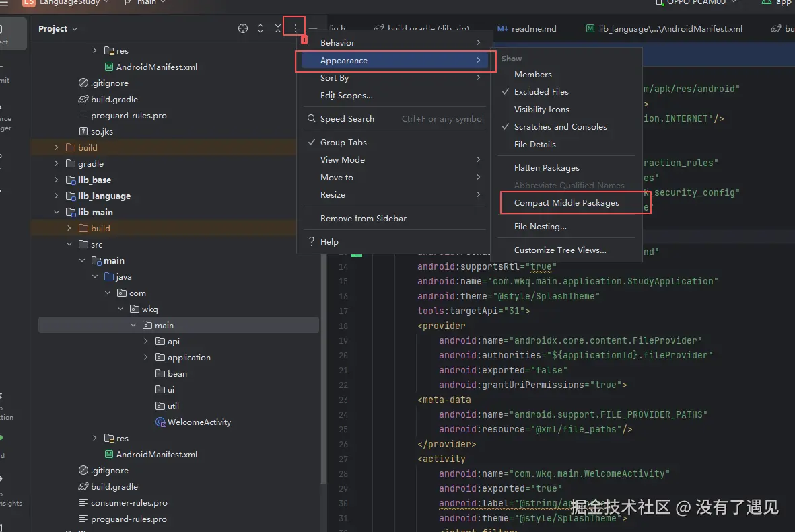Click the so.jks file icon
This screenshot has width=795, height=532.
pos(83,132)
